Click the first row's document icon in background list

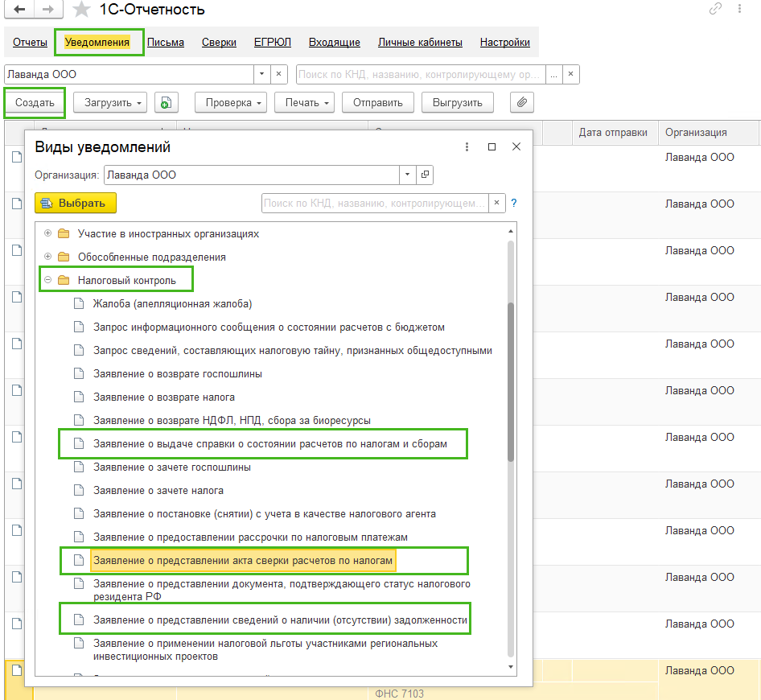(x=17, y=157)
